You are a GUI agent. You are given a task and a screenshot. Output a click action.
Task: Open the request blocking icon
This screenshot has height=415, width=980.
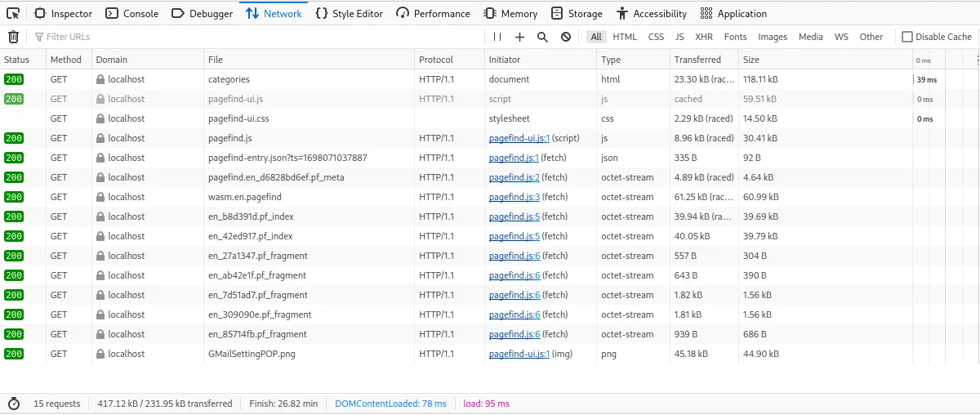coord(566,37)
